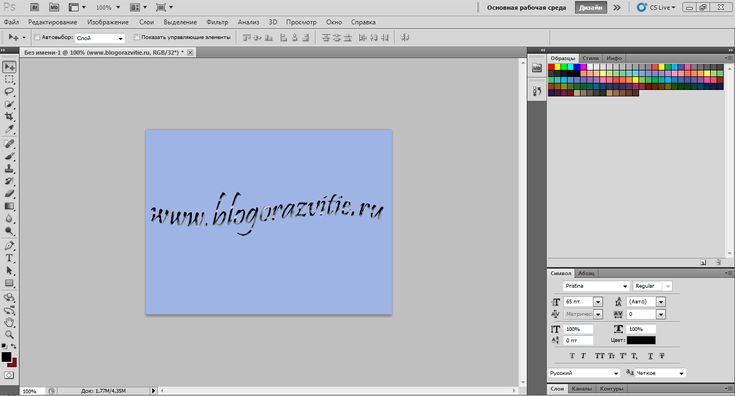Switch to the Стили tab

[591, 58]
